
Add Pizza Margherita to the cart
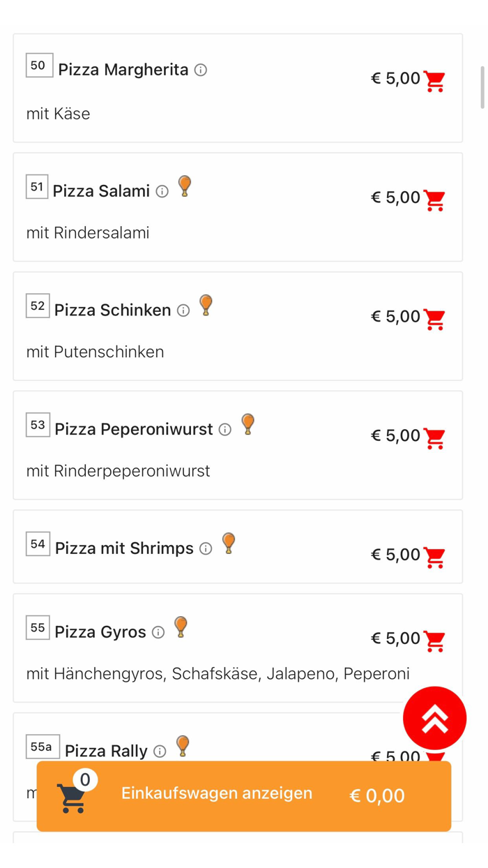coord(434,79)
